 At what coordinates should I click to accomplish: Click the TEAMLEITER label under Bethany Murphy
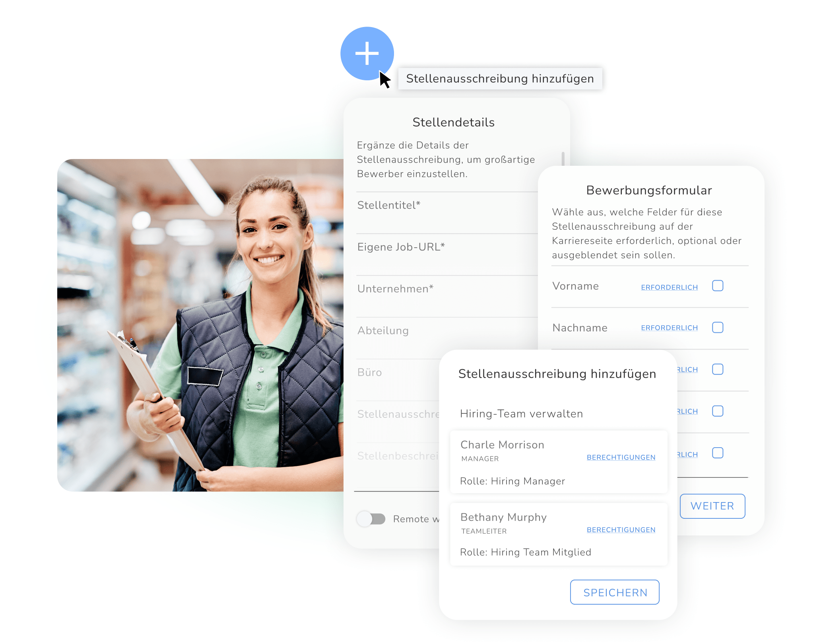pyautogui.click(x=484, y=531)
